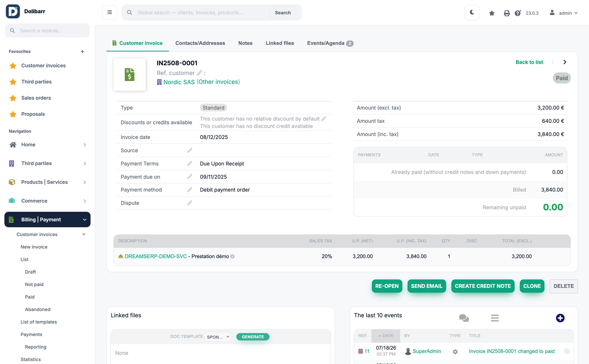Click the DELETE button
The image size is (589, 364).
pos(564,286)
